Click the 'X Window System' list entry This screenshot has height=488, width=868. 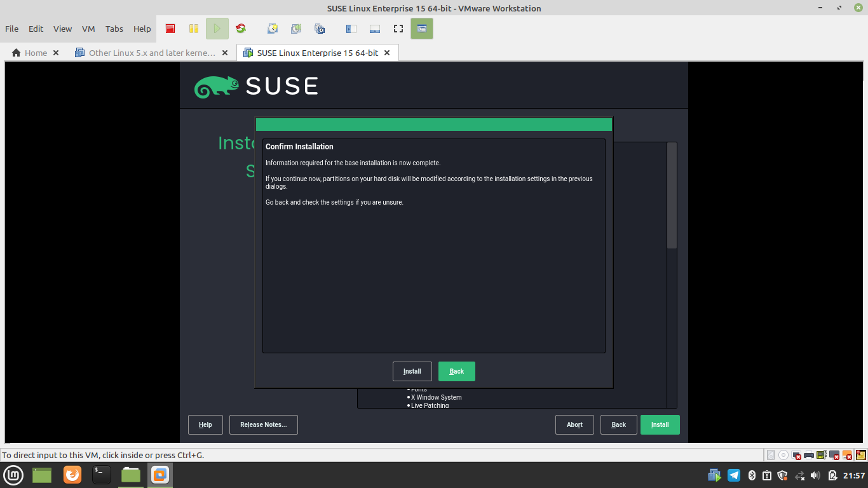click(437, 397)
